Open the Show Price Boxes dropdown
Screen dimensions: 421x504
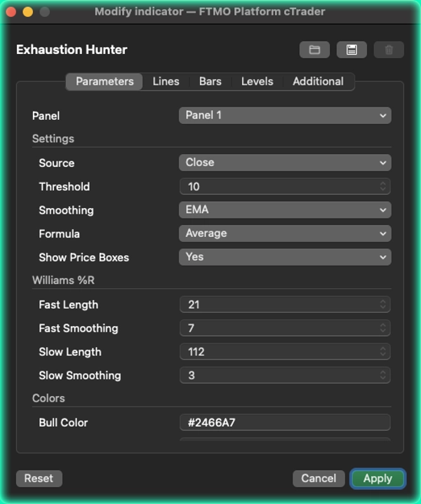(285, 257)
